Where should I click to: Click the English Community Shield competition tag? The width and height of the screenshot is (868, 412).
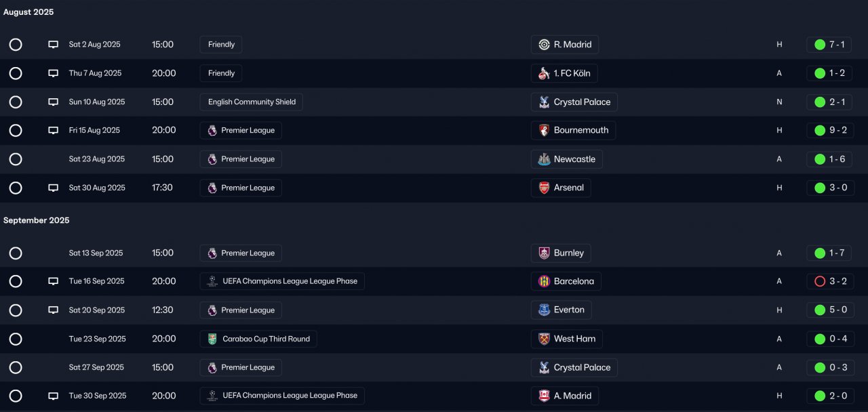[252, 102]
